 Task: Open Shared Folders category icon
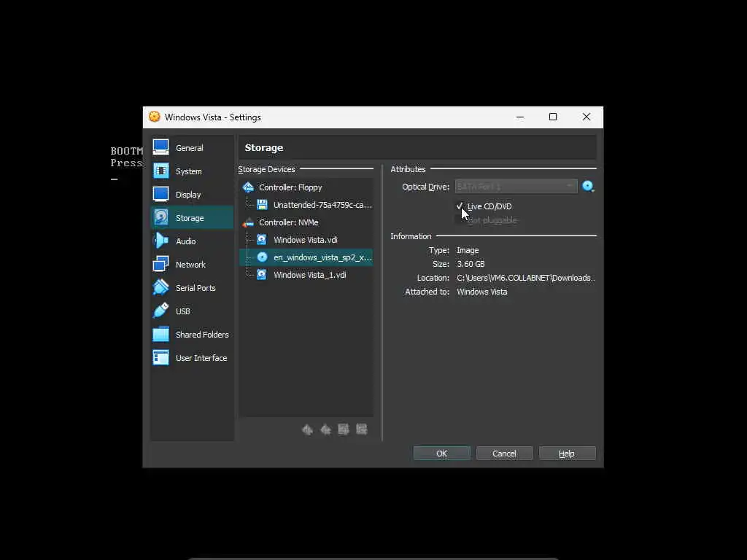pos(160,334)
